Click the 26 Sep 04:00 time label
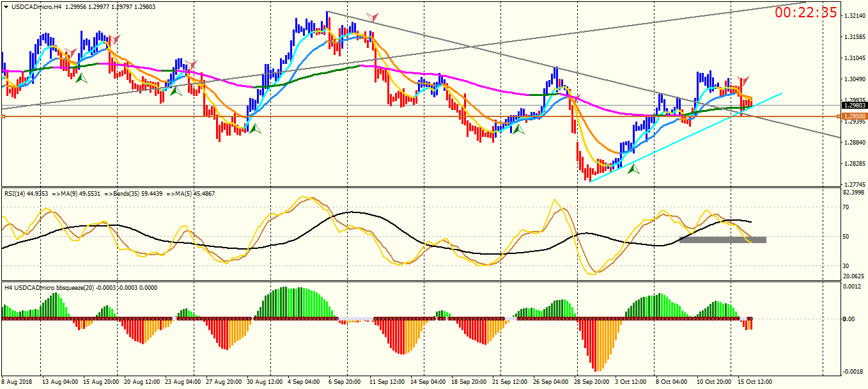868x389 pixels. click(x=552, y=382)
